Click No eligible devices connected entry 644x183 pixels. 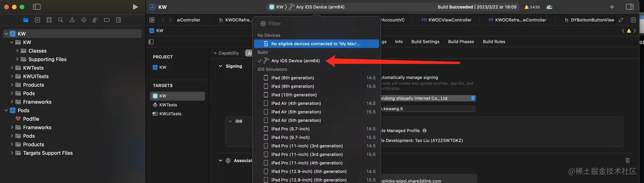tap(316, 44)
